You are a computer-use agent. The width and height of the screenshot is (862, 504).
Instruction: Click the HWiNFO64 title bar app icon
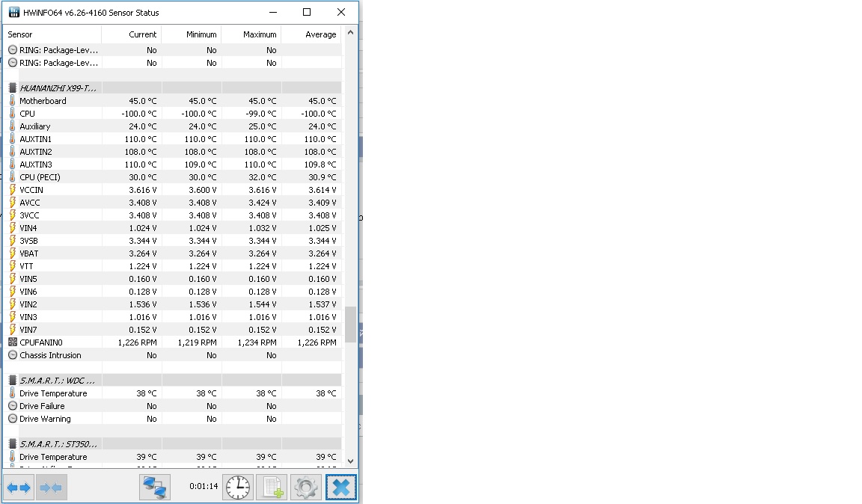pyautogui.click(x=13, y=12)
